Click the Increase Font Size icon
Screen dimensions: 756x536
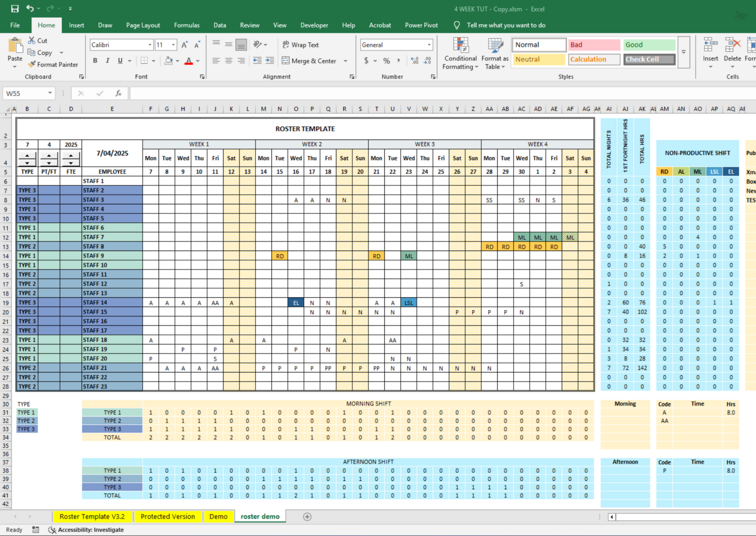click(185, 45)
